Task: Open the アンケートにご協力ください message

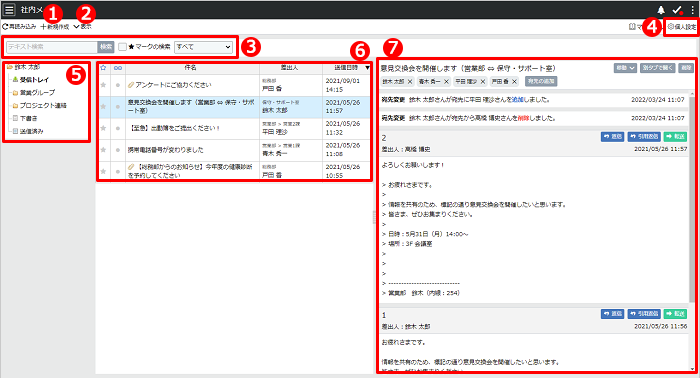Action: click(174, 85)
